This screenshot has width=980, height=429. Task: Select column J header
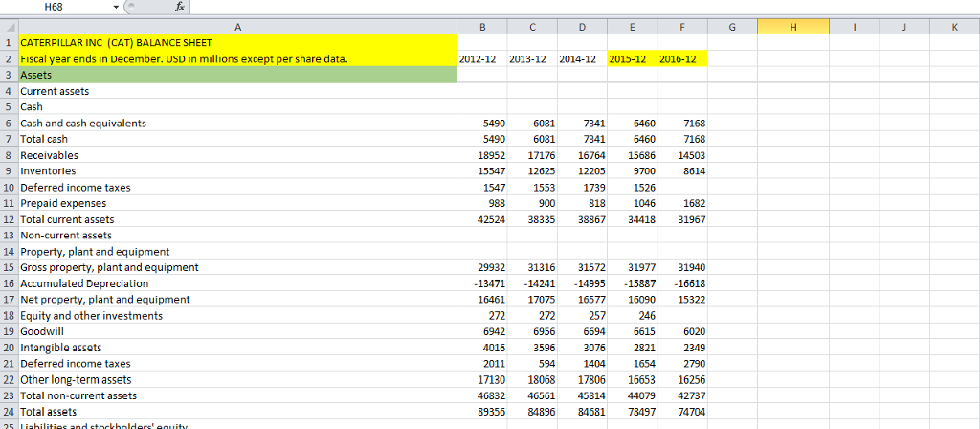tap(904, 27)
